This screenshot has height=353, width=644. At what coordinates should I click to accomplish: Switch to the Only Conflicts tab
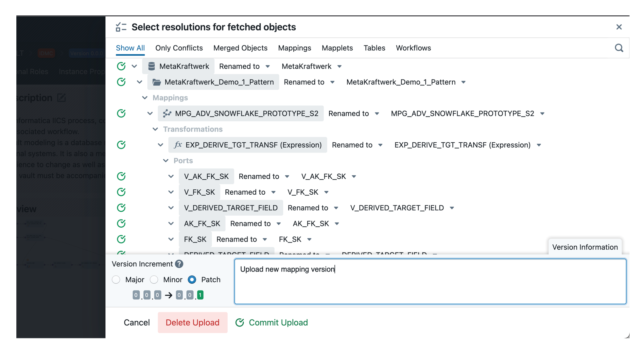click(x=179, y=48)
